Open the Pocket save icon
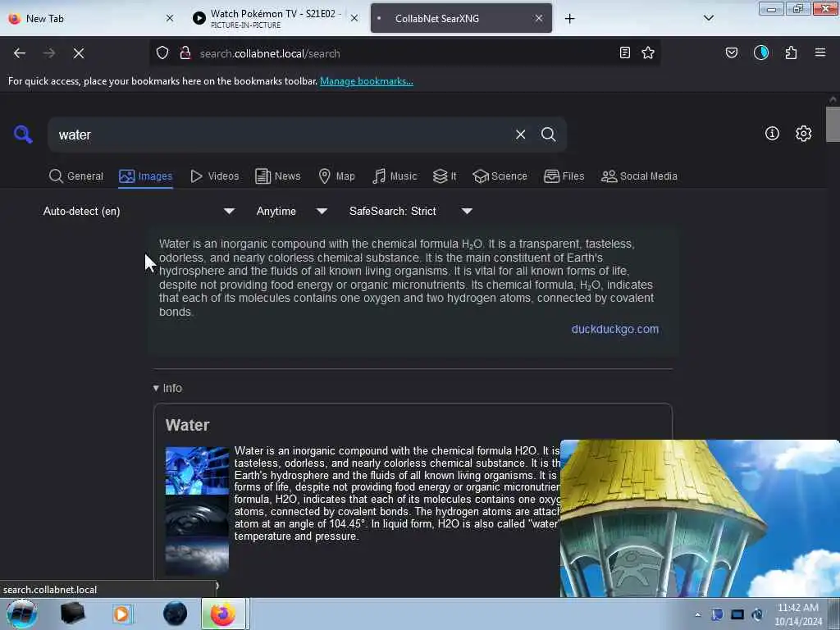This screenshot has width=840, height=630. (x=732, y=52)
